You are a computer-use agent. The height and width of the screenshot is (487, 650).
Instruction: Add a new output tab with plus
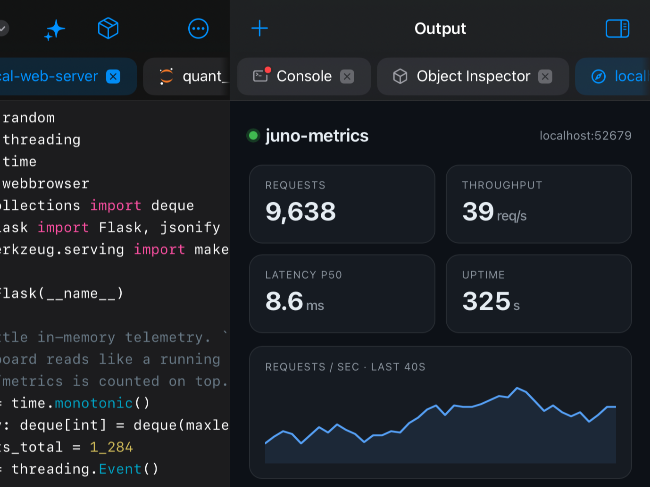click(x=260, y=29)
